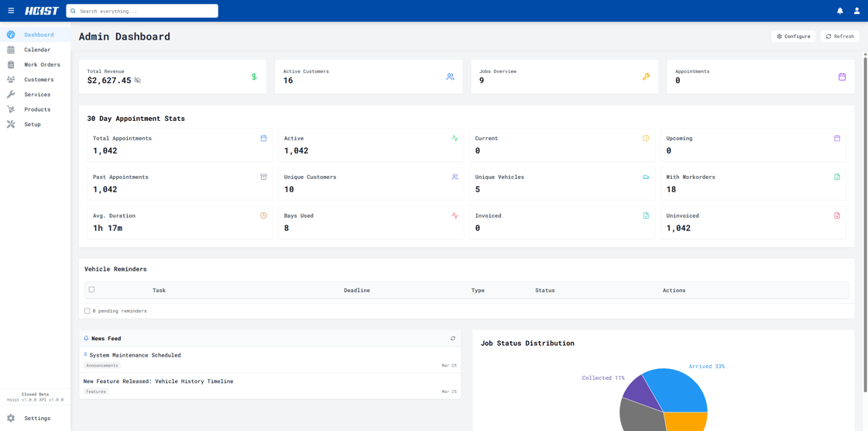Click the Search everything field

[x=142, y=11]
